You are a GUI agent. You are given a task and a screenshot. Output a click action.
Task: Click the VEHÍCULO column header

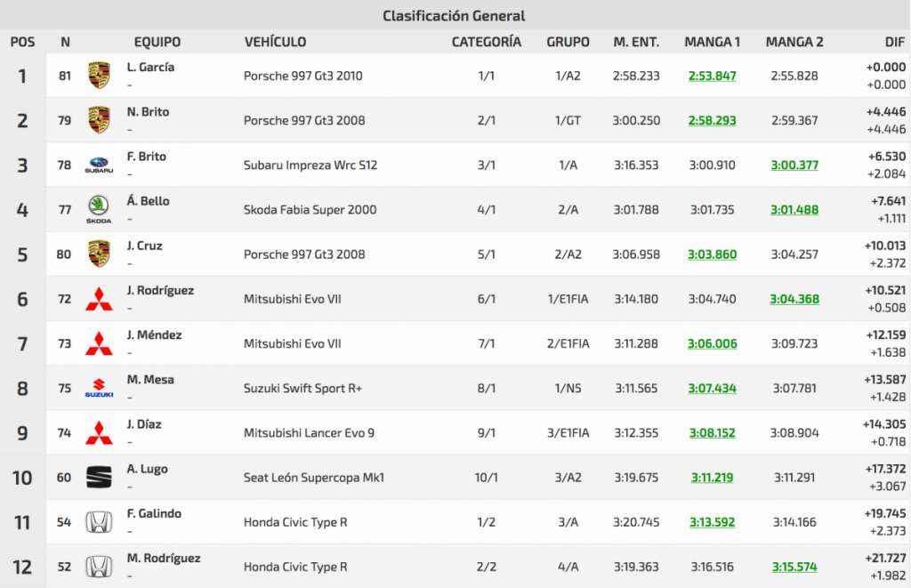coord(275,42)
